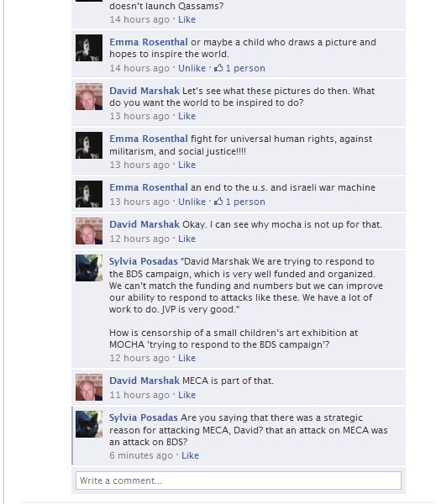Open Sylvia Posadas profile from censorship comment
This screenshot has height=504, width=441.
pyautogui.click(x=144, y=261)
